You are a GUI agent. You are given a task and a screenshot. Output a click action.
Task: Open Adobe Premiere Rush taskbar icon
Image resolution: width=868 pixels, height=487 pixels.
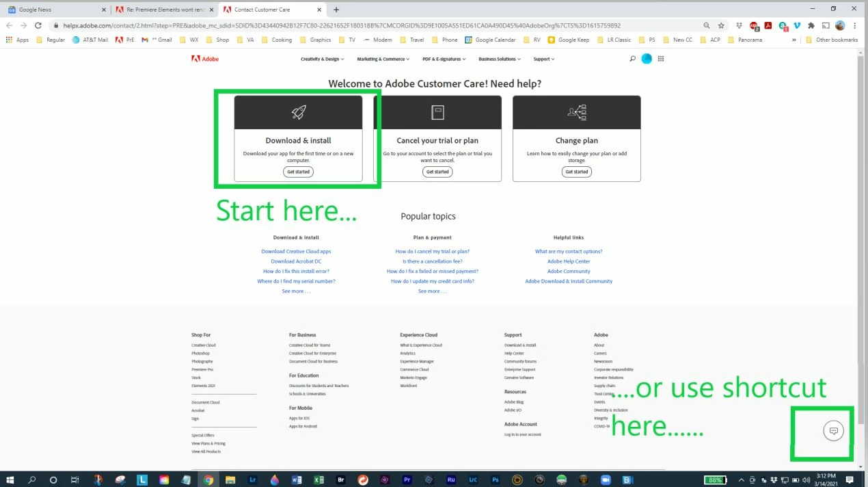[x=451, y=480]
